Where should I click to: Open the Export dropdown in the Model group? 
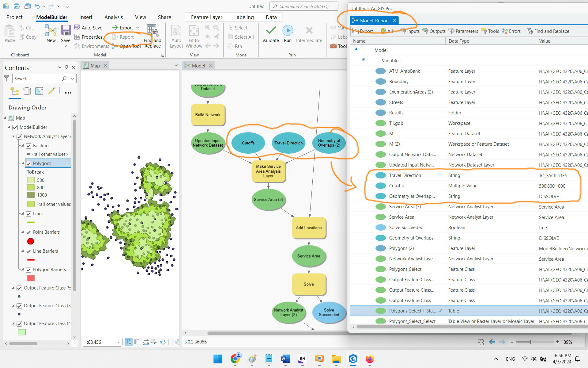(138, 28)
